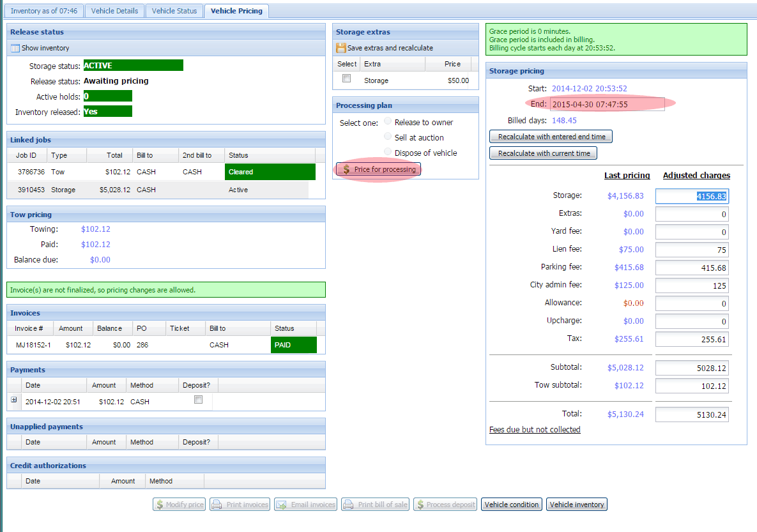The width and height of the screenshot is (757, 532).
Task: Click Recalculate with current time button
Action: click(544, 153)
